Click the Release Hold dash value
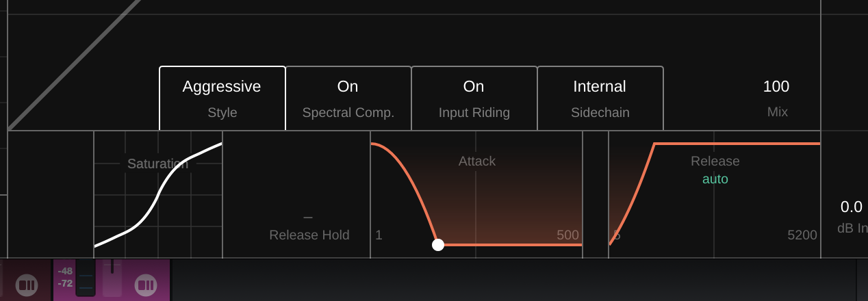Screen dimensions: 868x301 (x=308, y=218)
